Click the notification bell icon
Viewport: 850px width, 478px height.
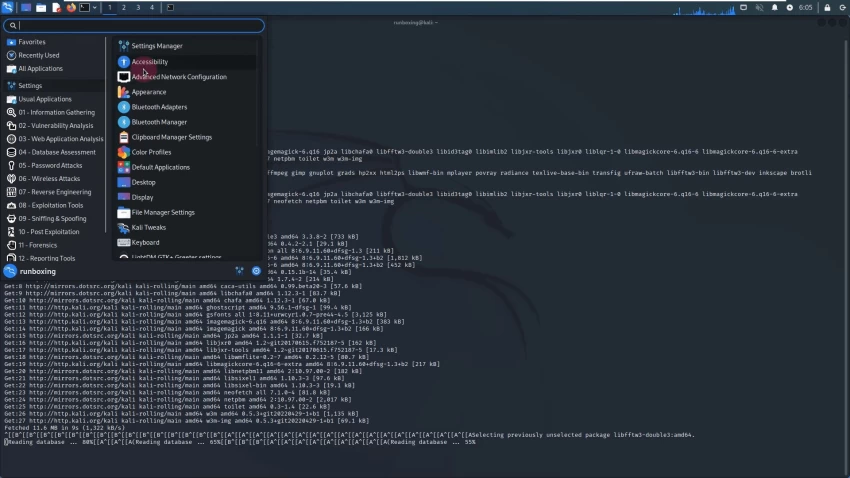click(x=774, y=8)
